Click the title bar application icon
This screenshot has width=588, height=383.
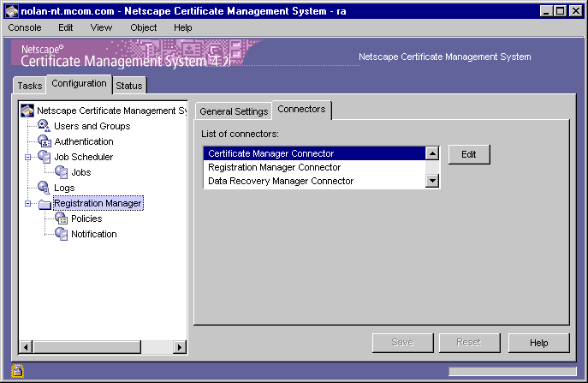click(x=12, y=11)
